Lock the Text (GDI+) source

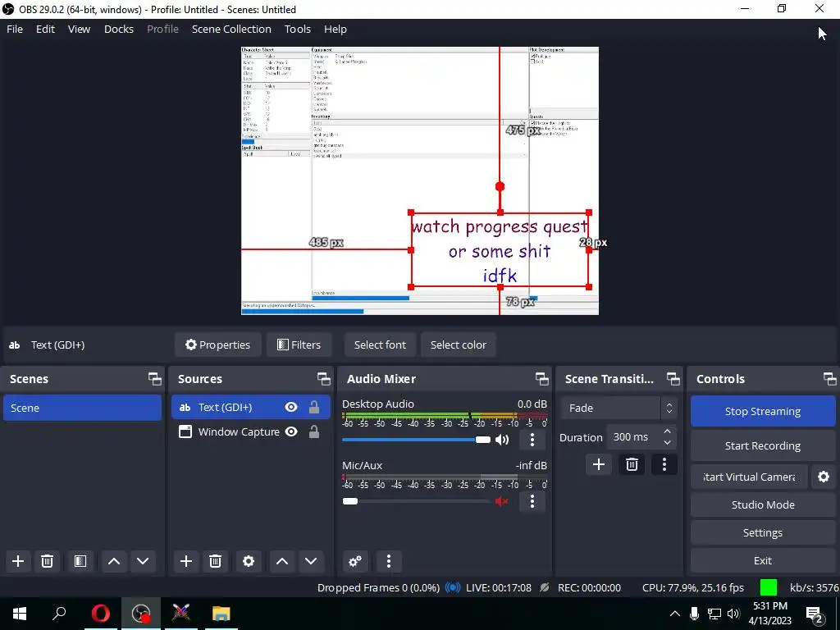coord(314,407)
